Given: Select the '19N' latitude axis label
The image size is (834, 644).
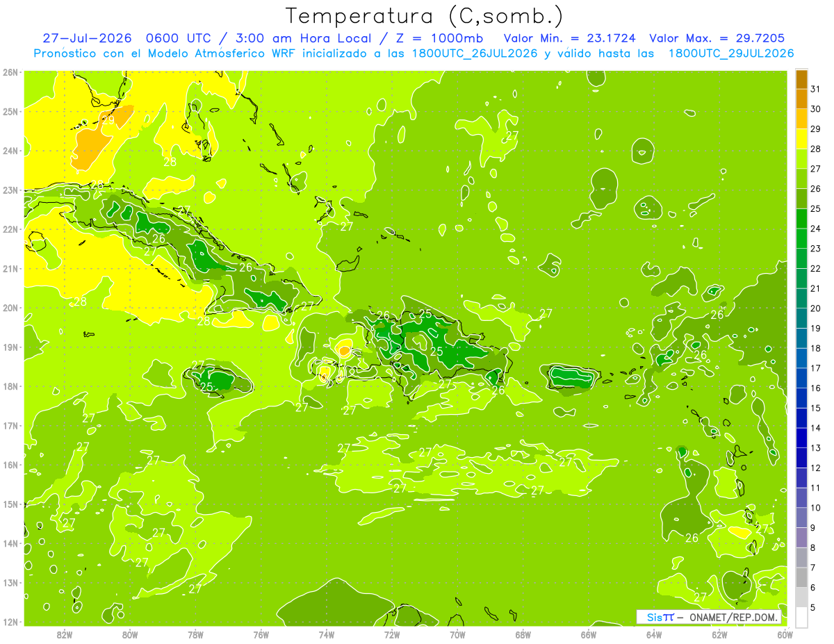Looking at the screenshot, I should (x=10, y=347).
